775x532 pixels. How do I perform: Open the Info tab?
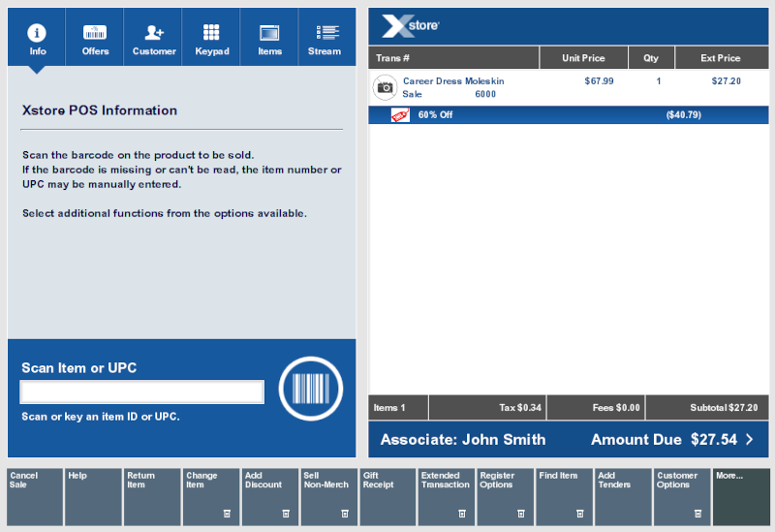pos(37,37)
